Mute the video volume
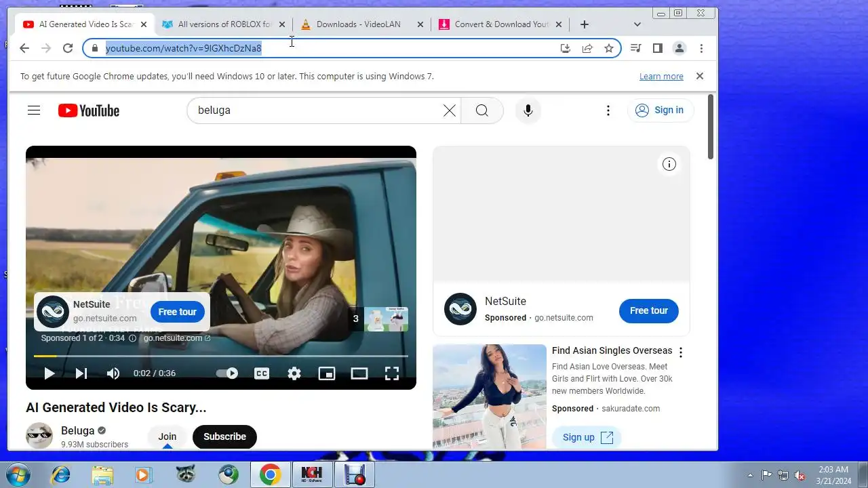This screenshot has height=488, width=868. tap(113, 373)
